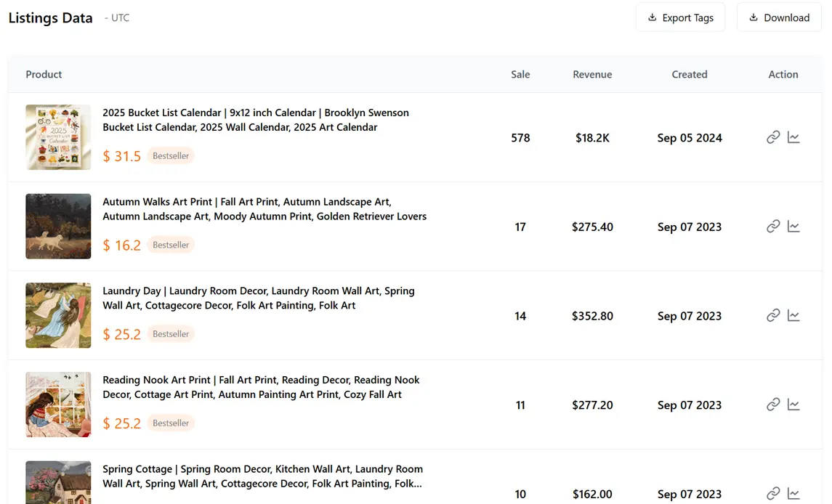Screen dimensions: 832x504
Task: Click Bestseller badge on Autumn Walks
Action: pos(171,245)
